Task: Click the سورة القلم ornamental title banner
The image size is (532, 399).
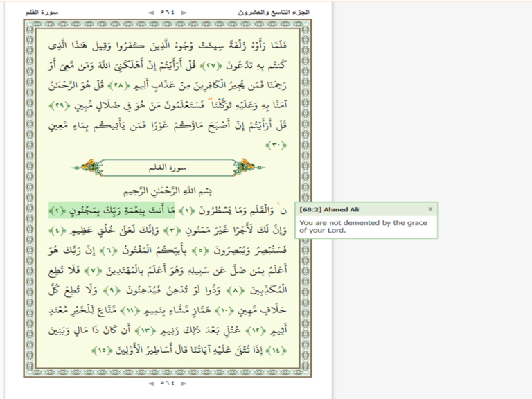Action: tap(168, 168)
